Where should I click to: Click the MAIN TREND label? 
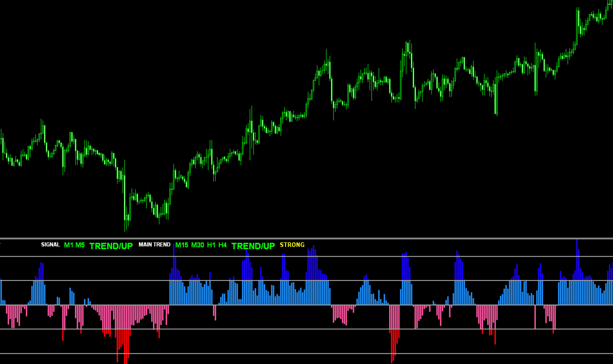154,245
